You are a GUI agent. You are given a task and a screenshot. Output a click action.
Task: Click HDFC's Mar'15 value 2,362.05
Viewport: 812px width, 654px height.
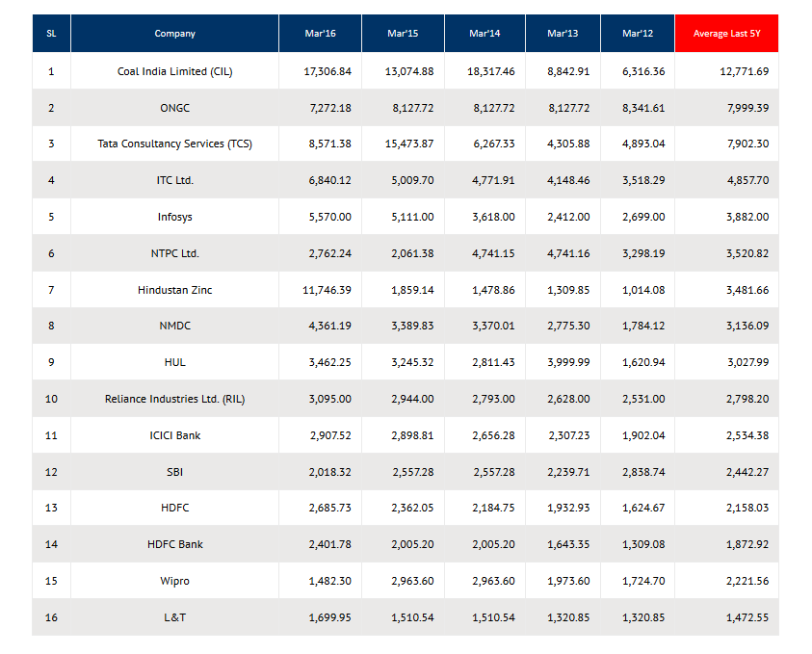click(x=412, y=508)
